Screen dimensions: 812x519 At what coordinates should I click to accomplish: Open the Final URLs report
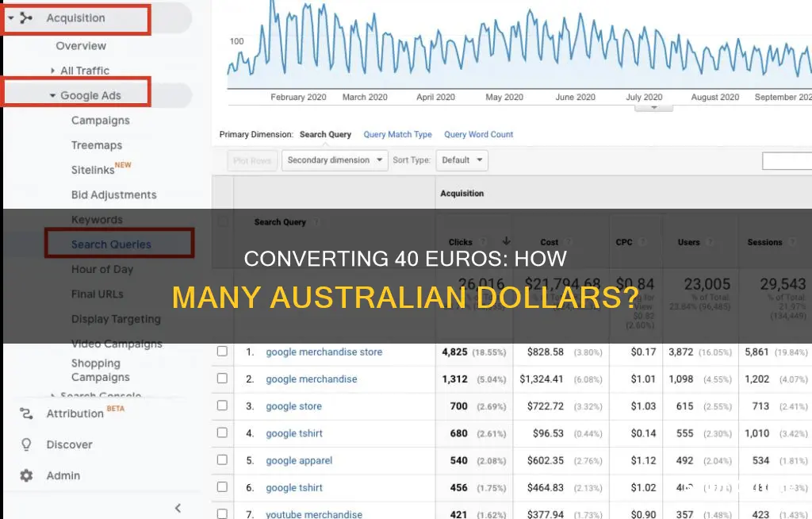point(98,294)
